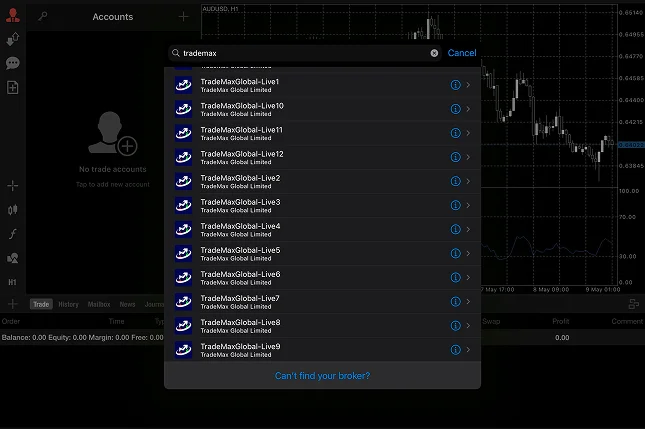Cancel the broker search
Screen dimensions: 645x429
pos(462,53)
